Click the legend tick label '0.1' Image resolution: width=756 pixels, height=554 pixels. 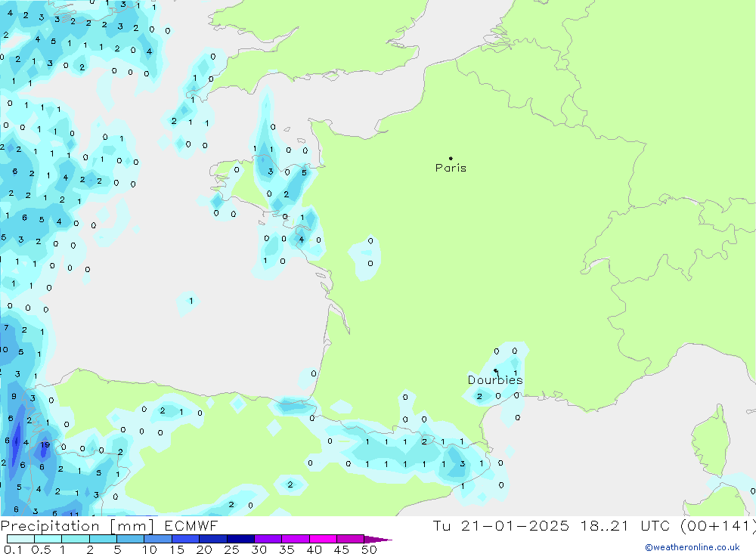(13, 549)
